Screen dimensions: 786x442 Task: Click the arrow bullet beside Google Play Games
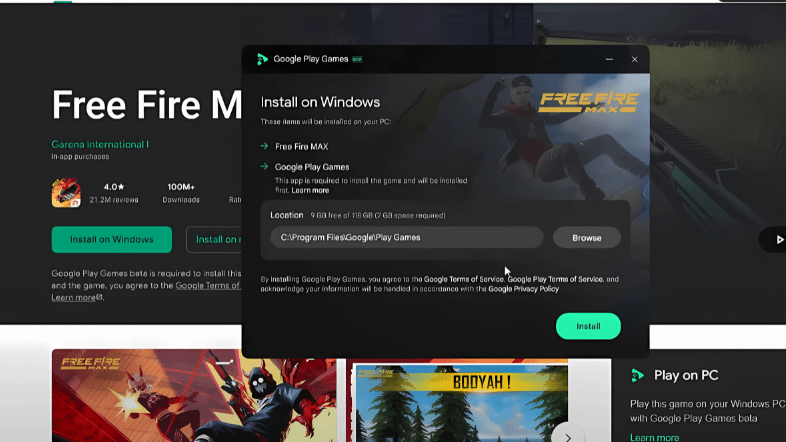coord(264,166)
